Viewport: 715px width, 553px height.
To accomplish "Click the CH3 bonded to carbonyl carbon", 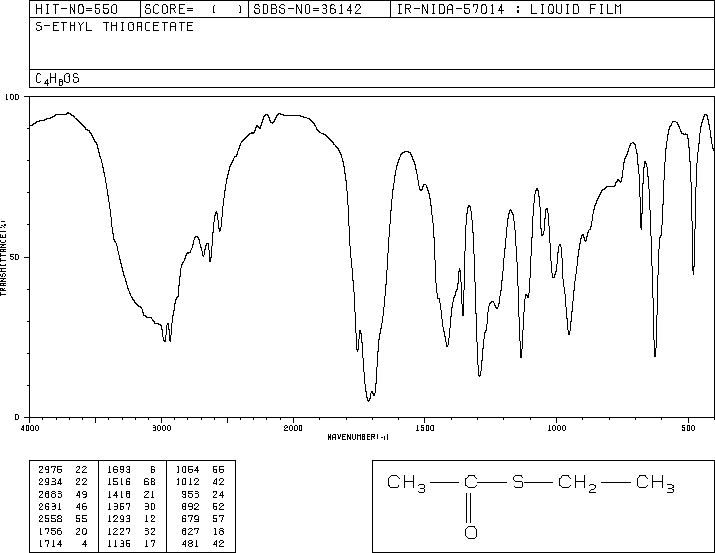I will [406, 483].
